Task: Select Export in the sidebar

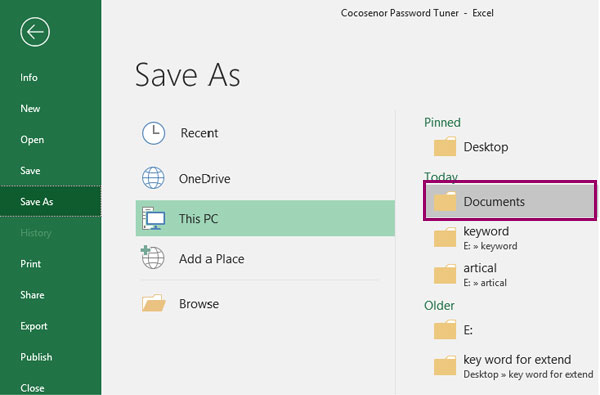Action: pyautogui.click(x=34, y=326)
